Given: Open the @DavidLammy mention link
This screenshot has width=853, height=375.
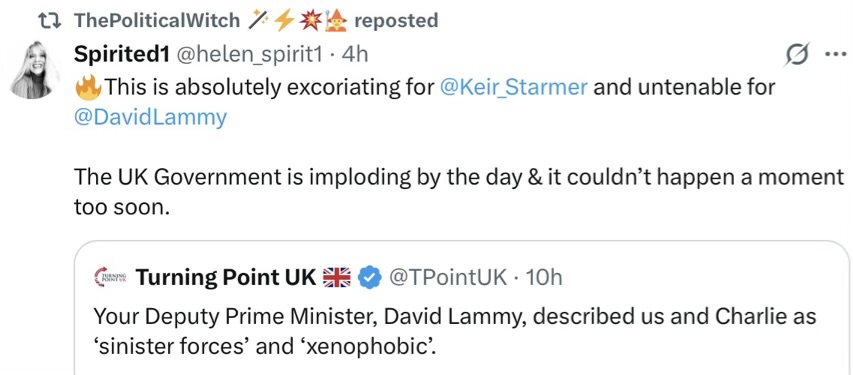Looking at the screenshot, I should click(150, 118).
